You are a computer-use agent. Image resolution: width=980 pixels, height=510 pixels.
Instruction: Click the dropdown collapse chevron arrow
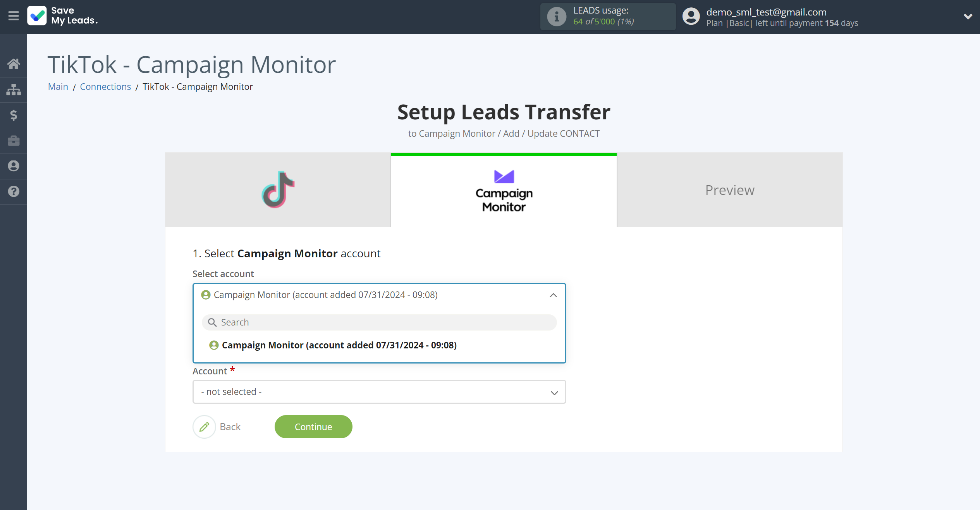point(553,295)
